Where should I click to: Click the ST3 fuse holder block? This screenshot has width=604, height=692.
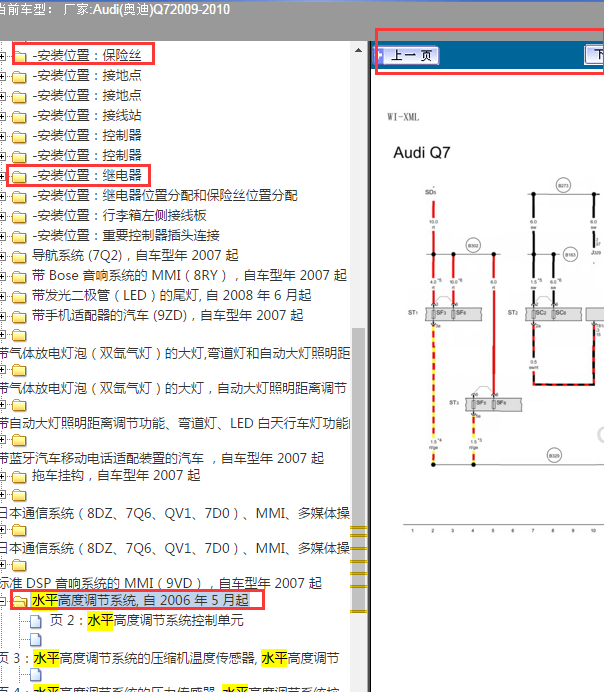tap(494, 404)
